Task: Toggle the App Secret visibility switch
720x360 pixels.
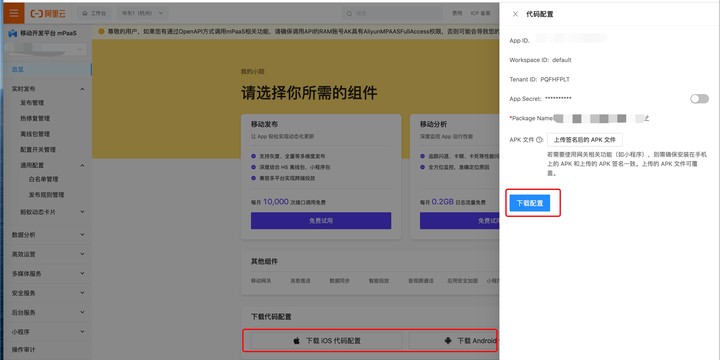Action: point(699,99)
